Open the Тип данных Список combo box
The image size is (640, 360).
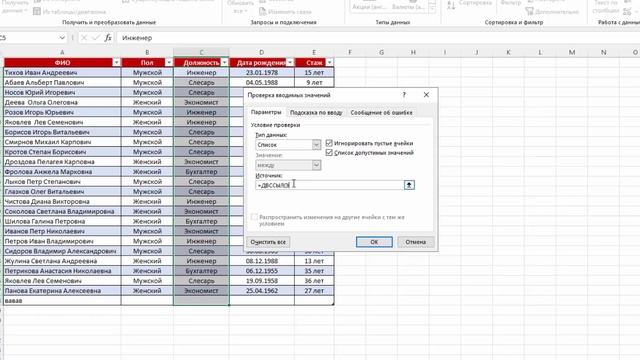coord(288,145)
